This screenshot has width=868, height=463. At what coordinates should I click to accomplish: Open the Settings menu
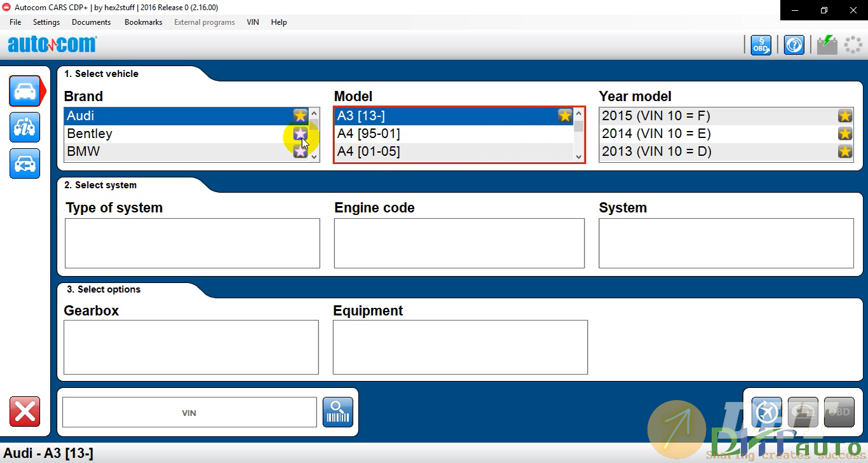pos(46,22)
